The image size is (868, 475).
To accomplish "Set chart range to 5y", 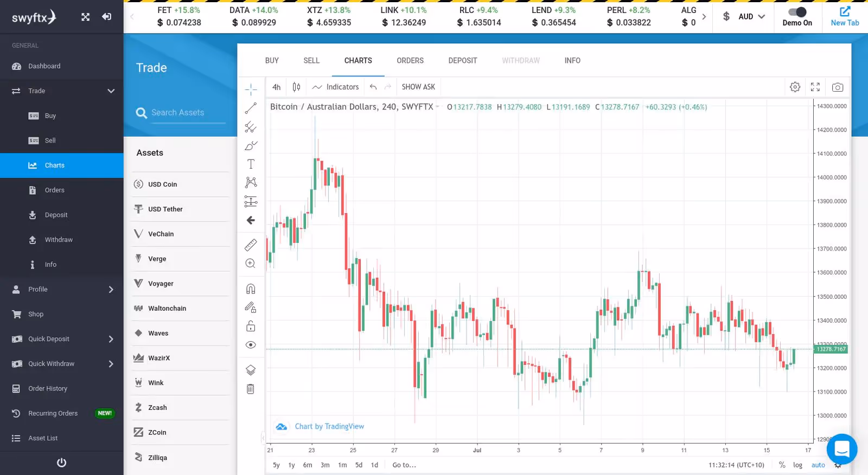I will (x=276, y=465).
